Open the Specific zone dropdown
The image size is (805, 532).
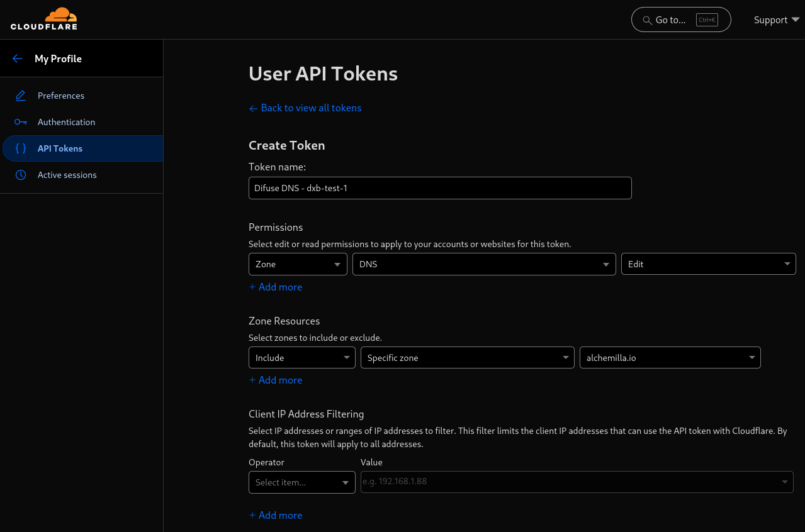tap(468, 358)
